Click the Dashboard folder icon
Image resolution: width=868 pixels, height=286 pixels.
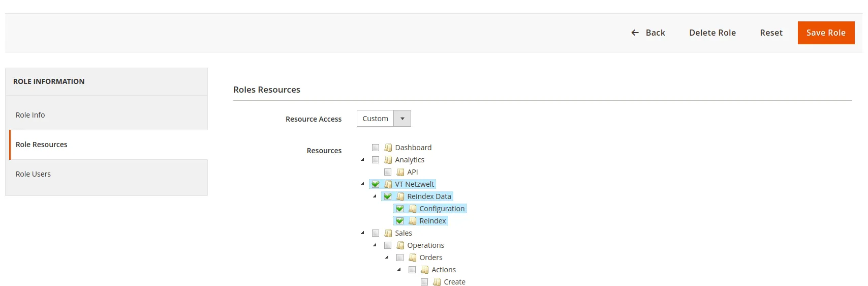click(388, 148)
